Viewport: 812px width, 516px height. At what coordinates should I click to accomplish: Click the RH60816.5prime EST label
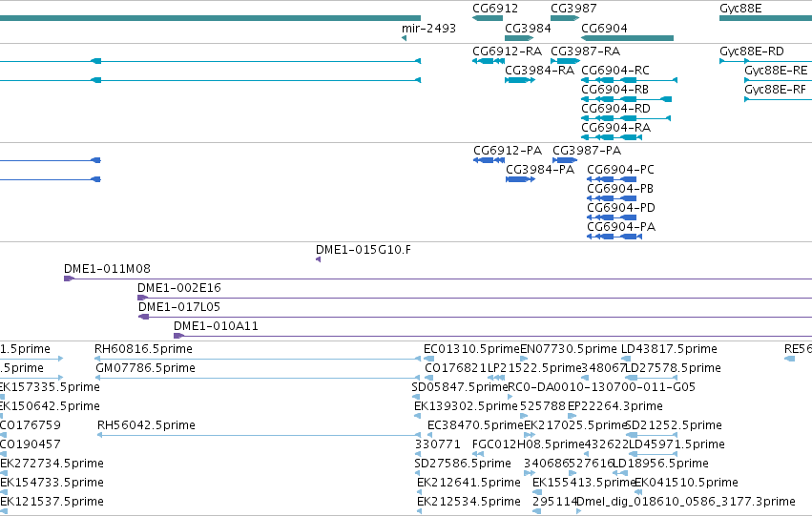coord(143,349)
